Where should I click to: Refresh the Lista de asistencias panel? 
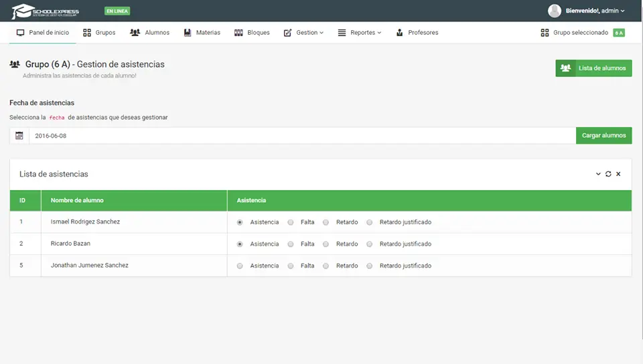[x=608, y=174]
